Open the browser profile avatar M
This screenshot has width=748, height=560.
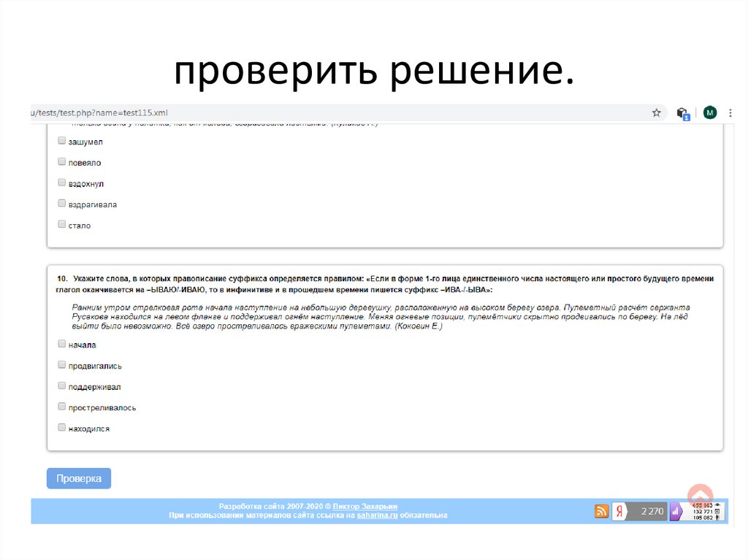709,112
